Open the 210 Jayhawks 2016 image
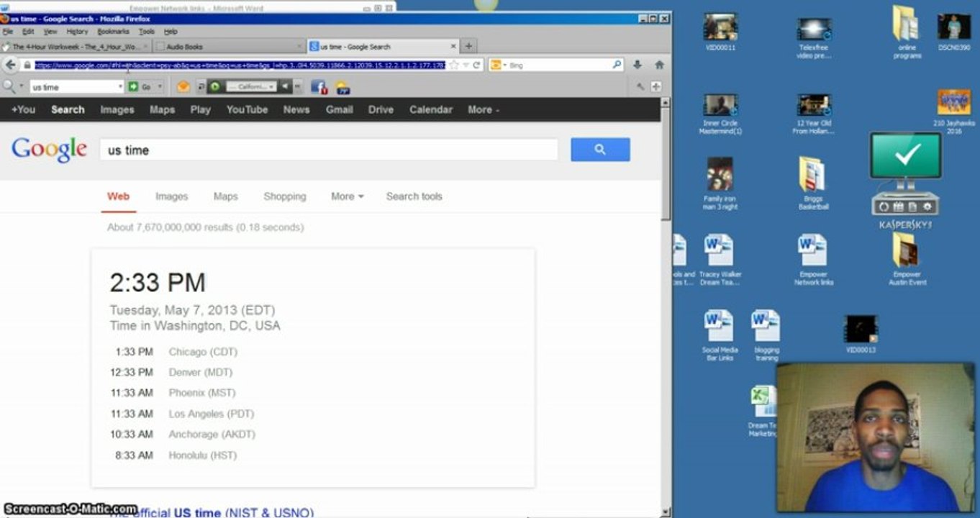This screenshot has width=980, height=518. 954,112
